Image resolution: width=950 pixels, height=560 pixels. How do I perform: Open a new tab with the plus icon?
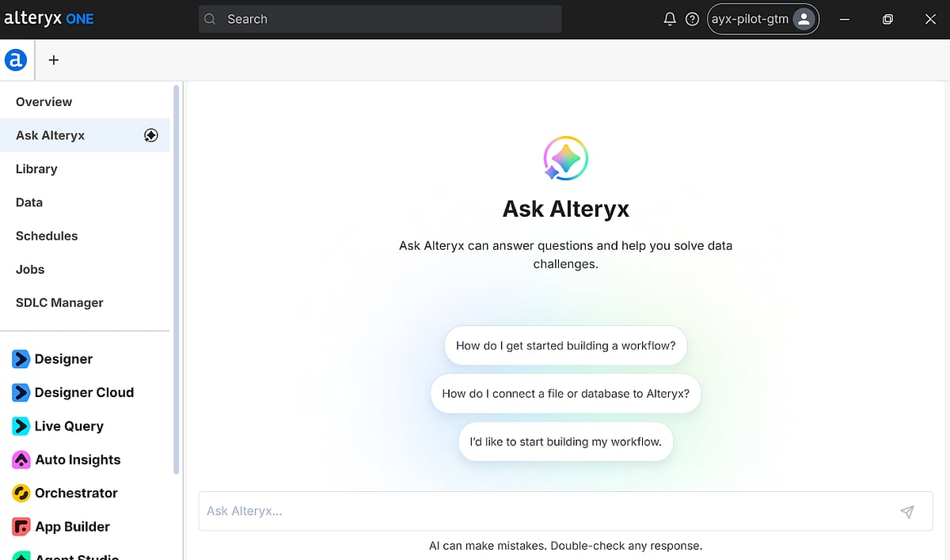(x=54, y=59)
